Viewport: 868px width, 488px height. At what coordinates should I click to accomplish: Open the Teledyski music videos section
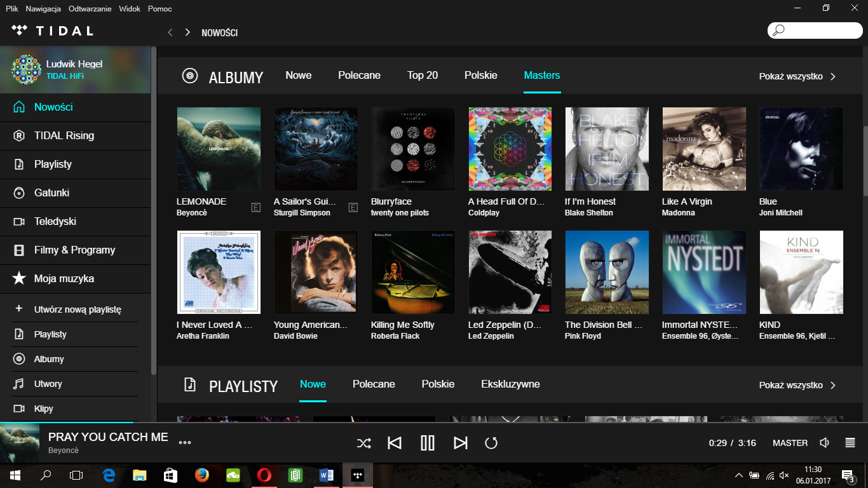click(x=75, y=221)
